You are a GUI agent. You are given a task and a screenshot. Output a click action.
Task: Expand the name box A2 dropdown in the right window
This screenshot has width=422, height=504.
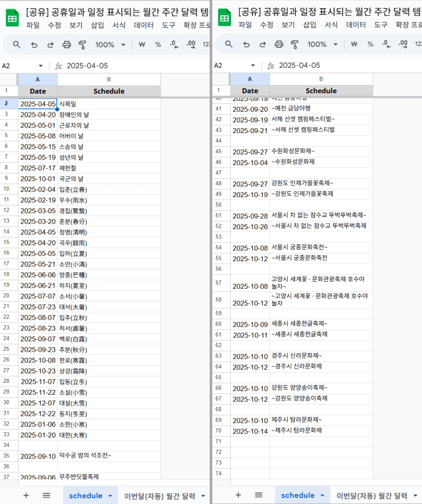[253, 66]
